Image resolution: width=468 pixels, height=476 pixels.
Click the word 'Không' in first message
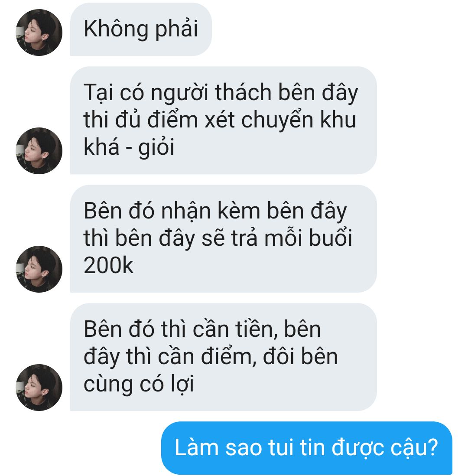[116, 29]
